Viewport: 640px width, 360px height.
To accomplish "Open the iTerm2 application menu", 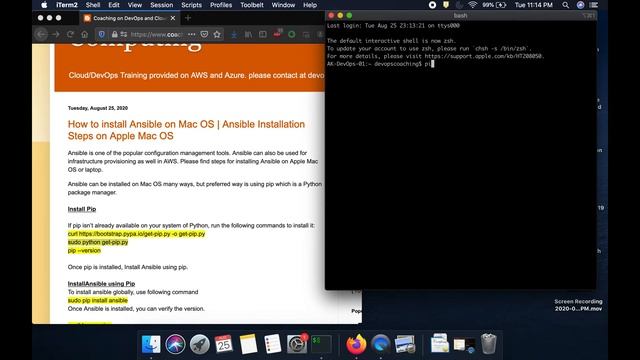I will coord(67,5).
